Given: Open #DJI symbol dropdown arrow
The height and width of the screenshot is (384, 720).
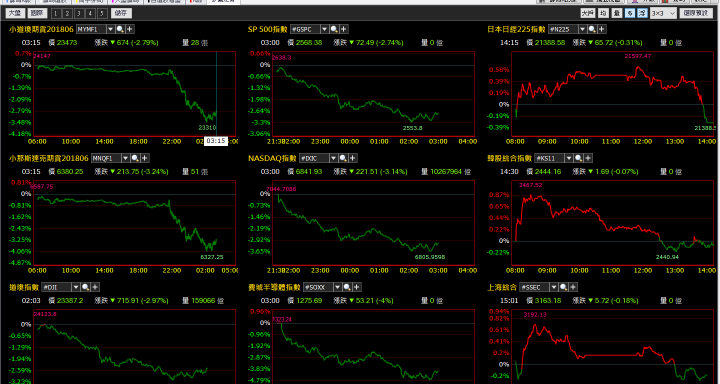Looking at the screenshot, I should (x=76, y=288).
